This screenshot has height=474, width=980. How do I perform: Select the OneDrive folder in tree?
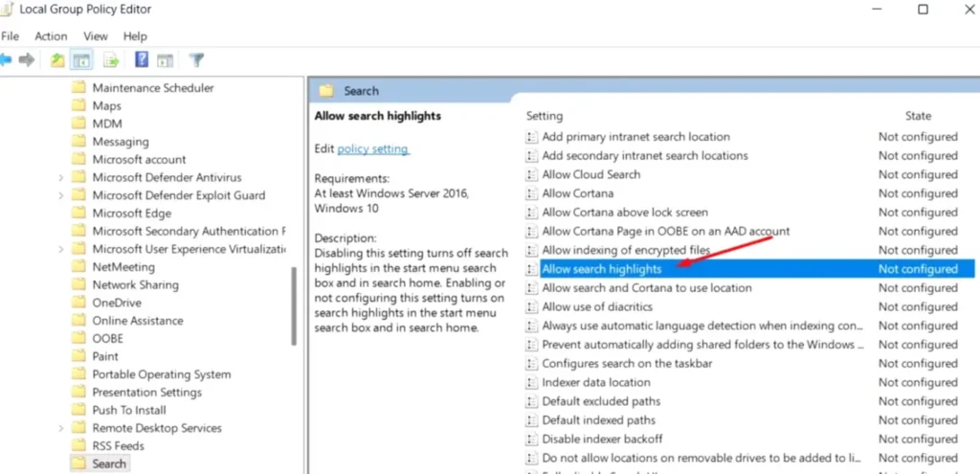coord(117,303)
